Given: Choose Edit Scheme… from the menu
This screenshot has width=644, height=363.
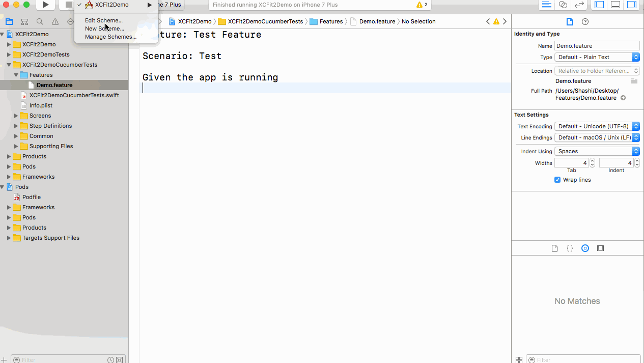Looking at the screenshot, I should (104, 20).
